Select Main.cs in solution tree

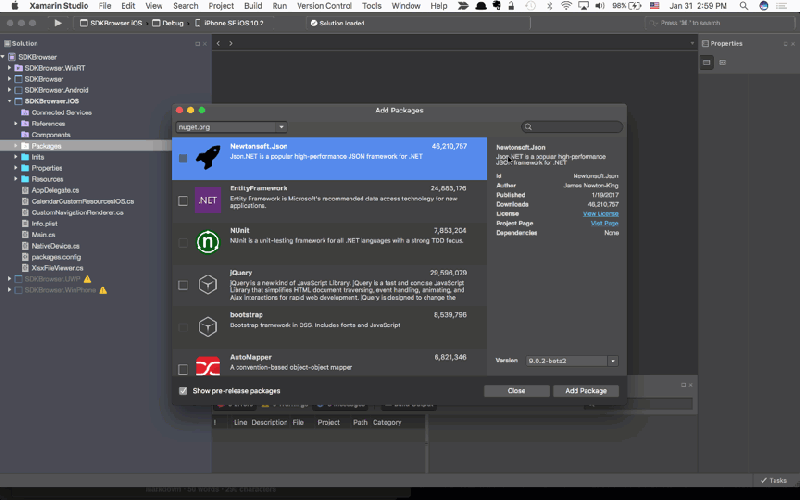(x=43, y=235)
